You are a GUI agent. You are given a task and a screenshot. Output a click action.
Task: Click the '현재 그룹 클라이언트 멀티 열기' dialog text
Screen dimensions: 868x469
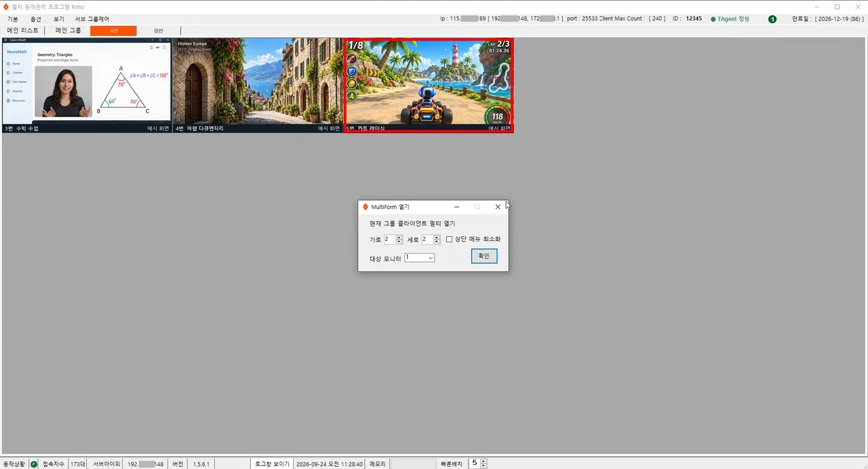tap(412, 223)
